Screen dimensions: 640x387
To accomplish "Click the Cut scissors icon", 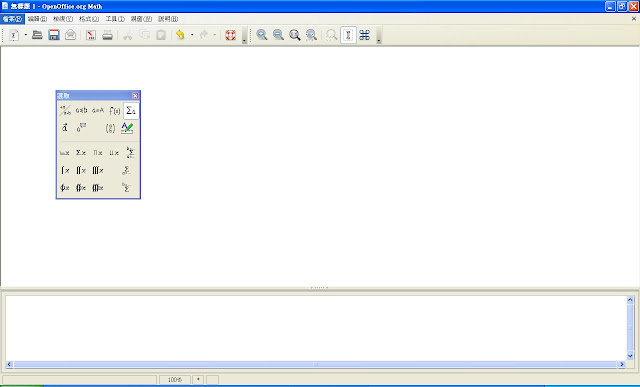I will click(x=128, y=35).
